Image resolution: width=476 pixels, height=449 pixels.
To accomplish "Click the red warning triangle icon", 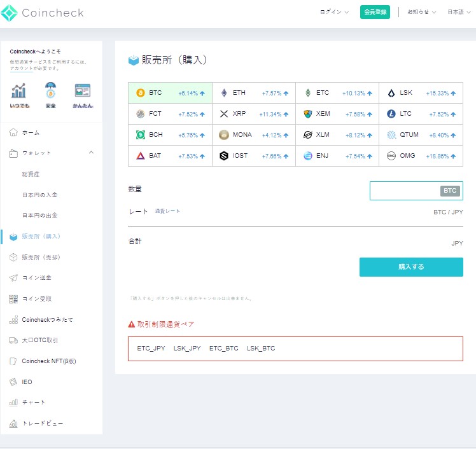I will (132, 324).
